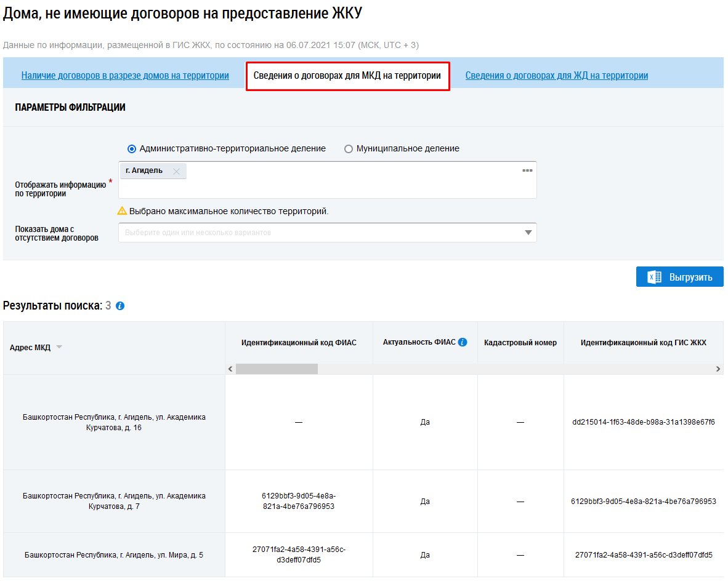Click the Результаты поиска heading
The image size is (728, 584).
pyautogui.click(x=52, y=306)
